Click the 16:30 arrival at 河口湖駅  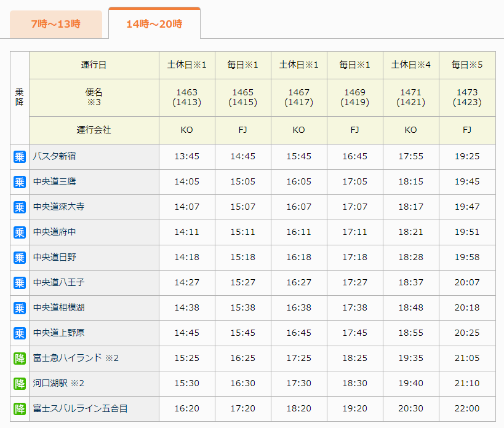(x=242, y=383)
